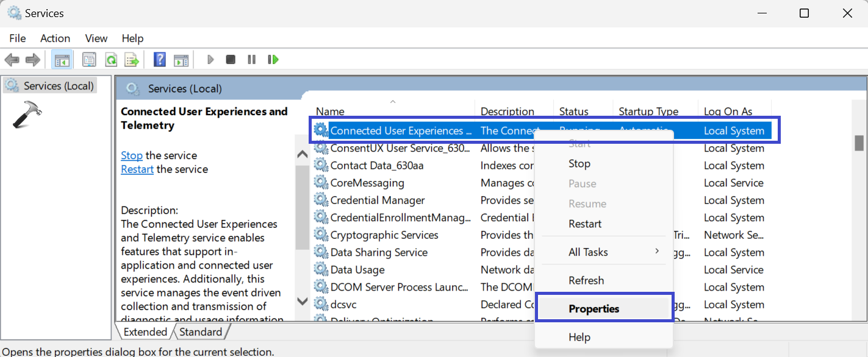This screenshot has height=357, width=868.
Task: Sort services by the Name column header
Action: click(x=330, y=111)
